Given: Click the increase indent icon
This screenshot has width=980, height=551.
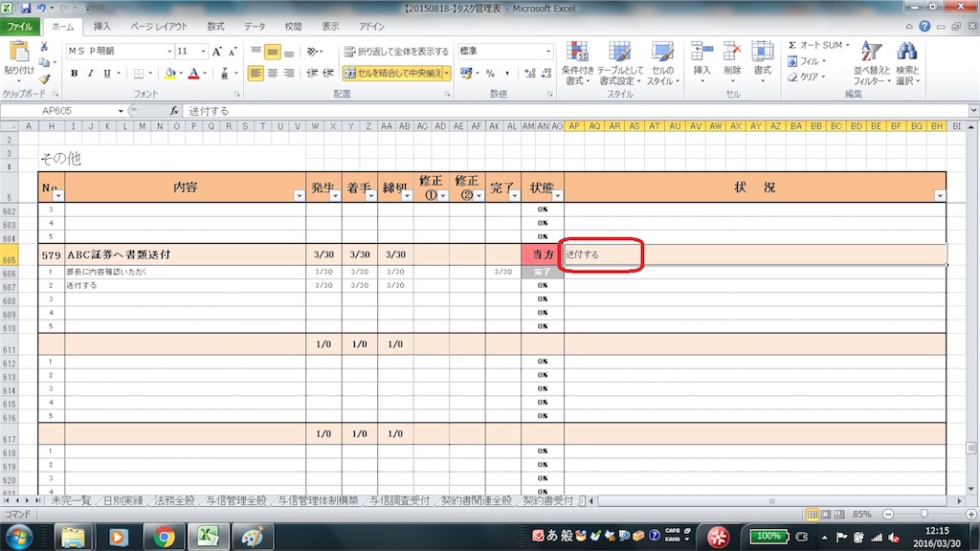Looking at the screenshot, I should [328, 73].
